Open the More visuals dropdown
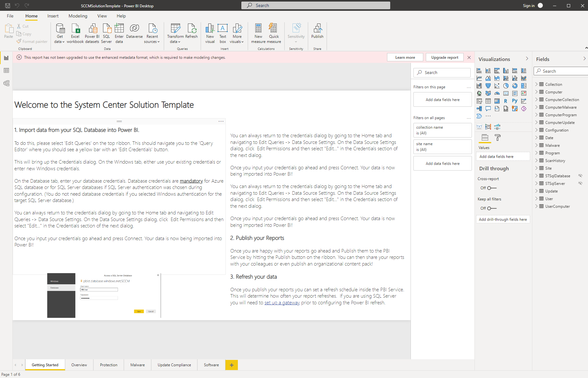 click(237, 33)
